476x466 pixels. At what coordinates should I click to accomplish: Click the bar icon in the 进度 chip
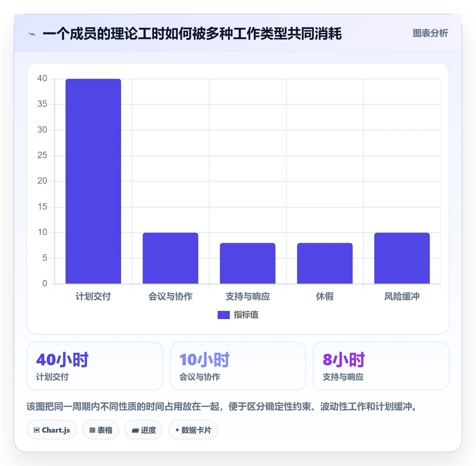pyautogui.click(x=135, y=431)
